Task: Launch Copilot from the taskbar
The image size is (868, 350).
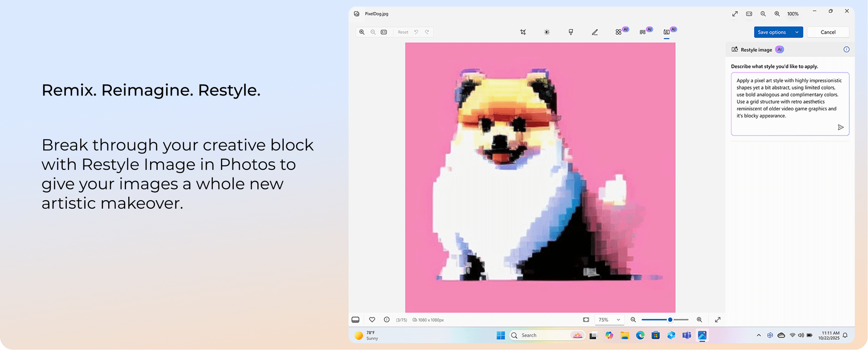Action: coord(609,335)
